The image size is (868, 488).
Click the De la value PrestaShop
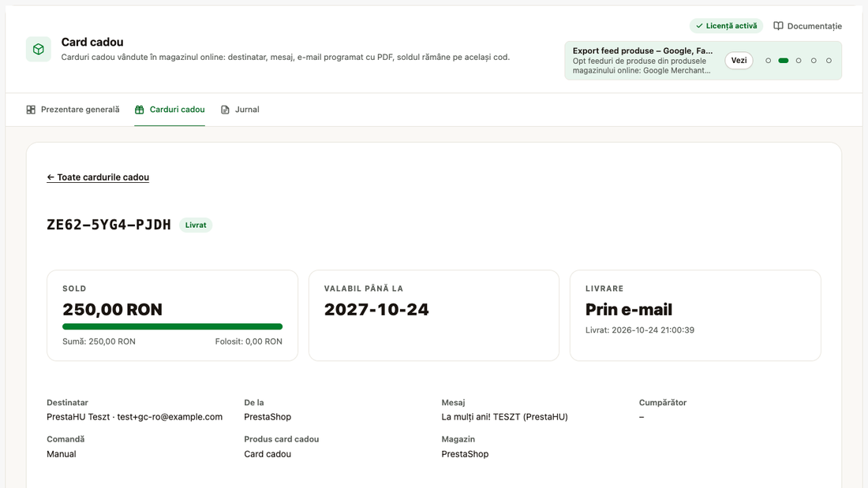(x=268, y=416)
